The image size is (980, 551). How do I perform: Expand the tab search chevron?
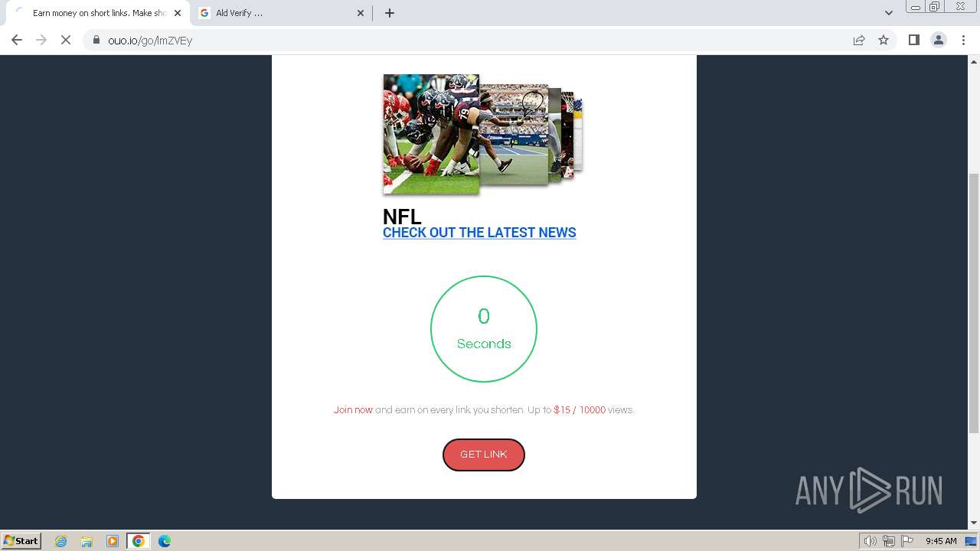click(x=889, y=13)
